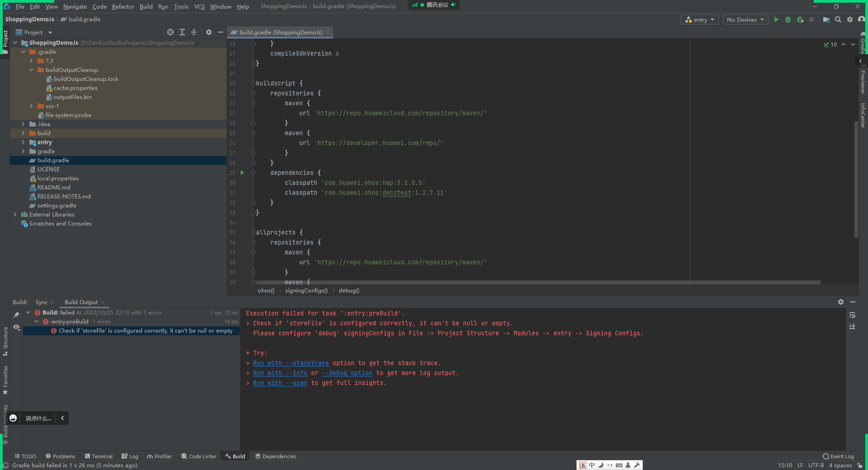The width and height of the screenshot is (868, 470).
Task: Select the storeFile error message row
Action: [x=132, y=331]
